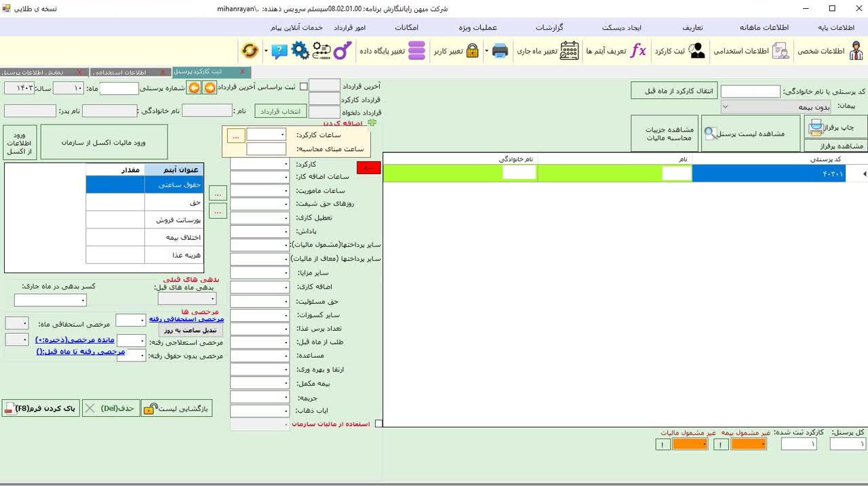The image size is (868, 486).
Task: Click the clear form (F8) button
Action: coord(41,409)
